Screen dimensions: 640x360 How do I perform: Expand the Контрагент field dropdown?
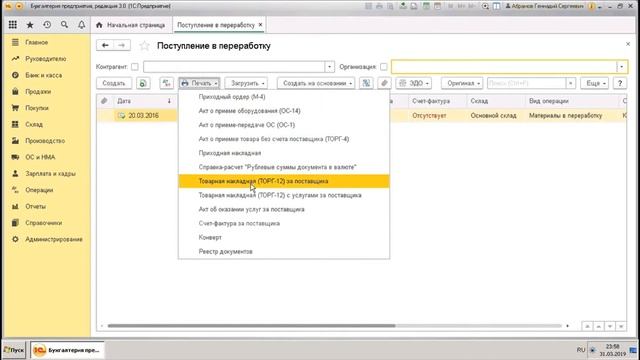tap(330, 67)
